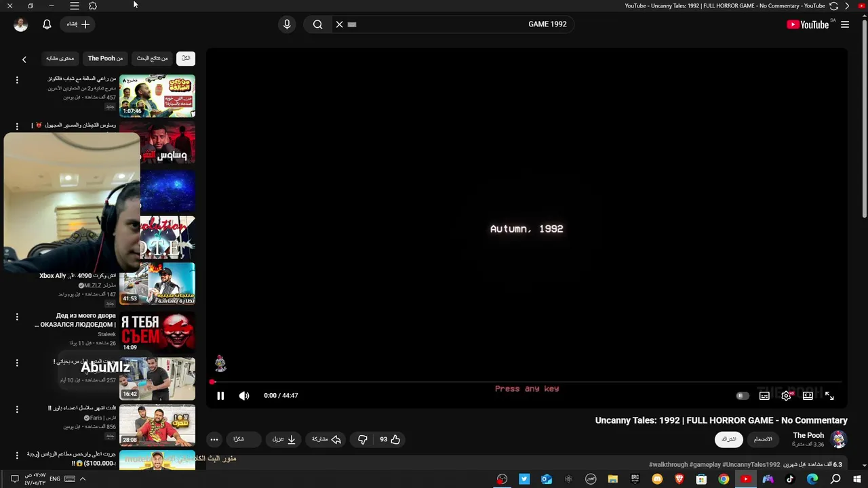Open the Russian 14:09 video thumbnail
Screen dimensions: 868x488
(x=157, y=331)
